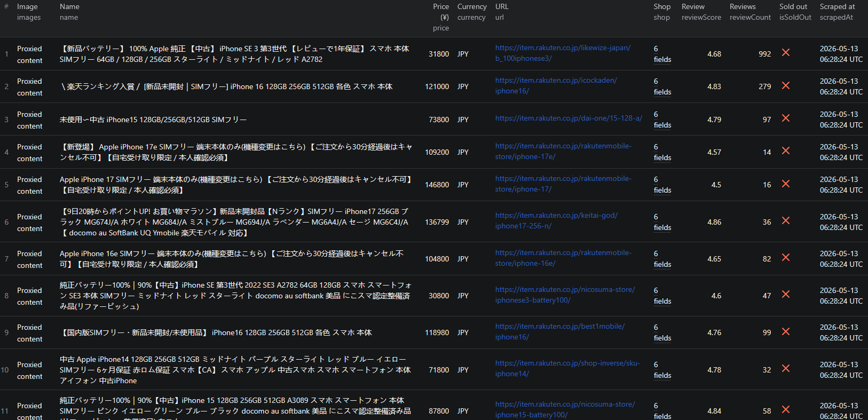Viewport: 868px width, 420px height.
Task: Click the sold-out X icon for icockaden row
Action: (x=785, y=85)
